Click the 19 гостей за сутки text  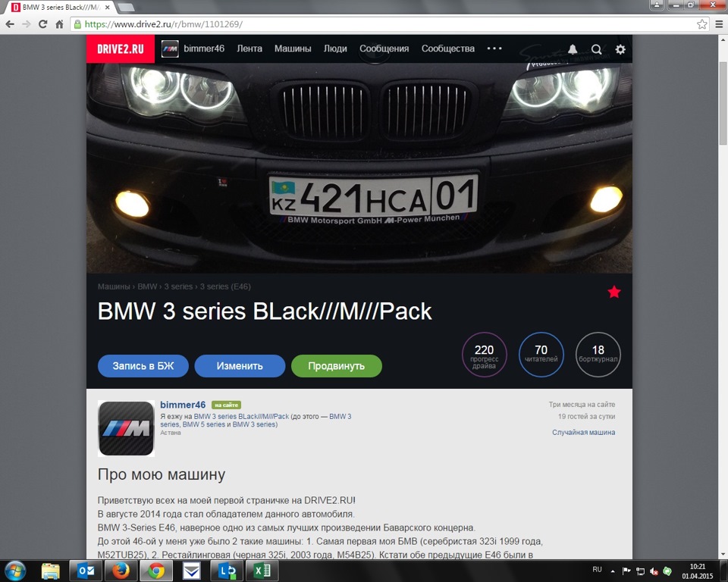click(x=586, y=416)
